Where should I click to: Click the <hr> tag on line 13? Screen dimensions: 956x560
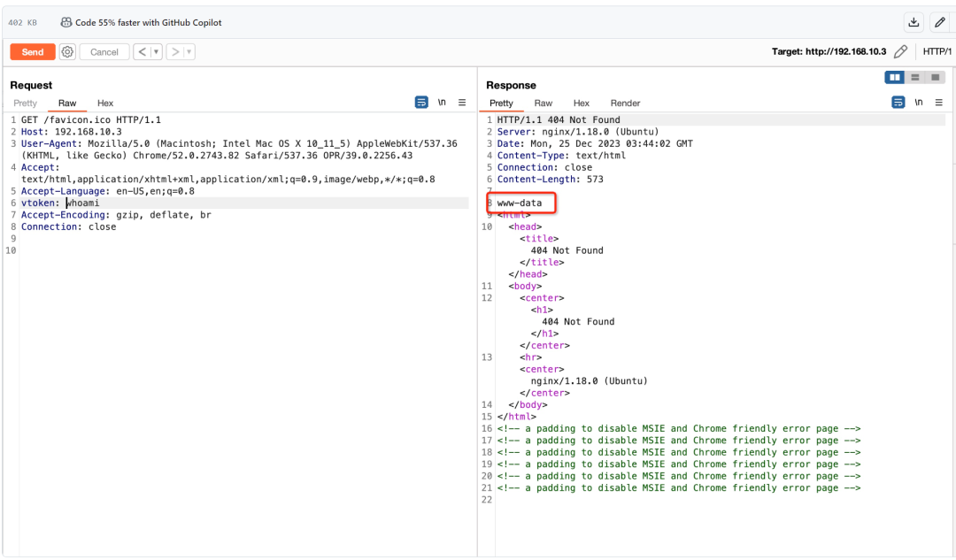coord(530,357)
